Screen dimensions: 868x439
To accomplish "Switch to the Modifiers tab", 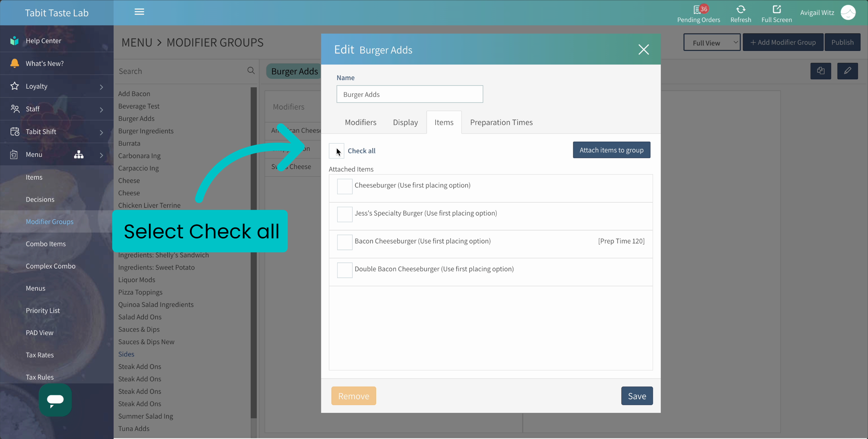I will tap(360, 122).
